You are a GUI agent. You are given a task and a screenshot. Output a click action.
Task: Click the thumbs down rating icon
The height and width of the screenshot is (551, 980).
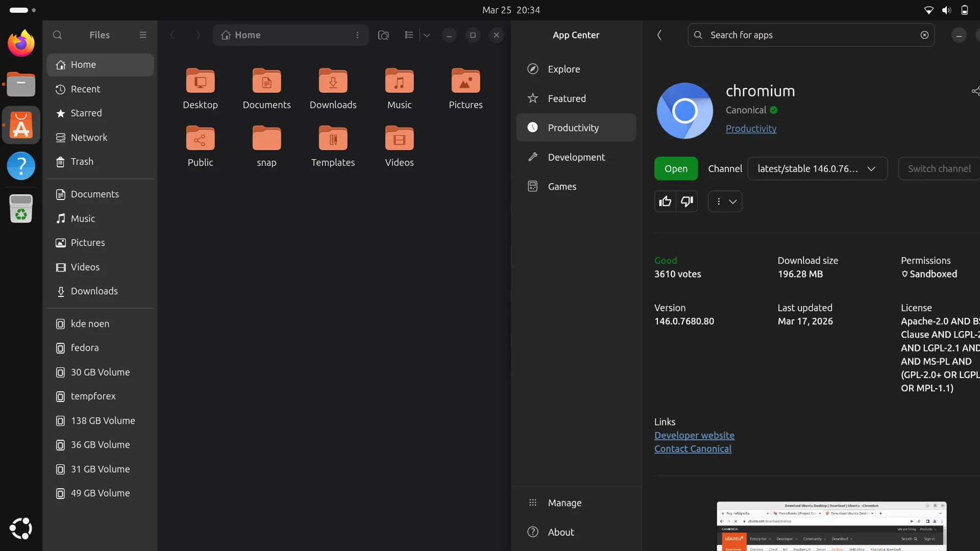[x=687, y=202]
